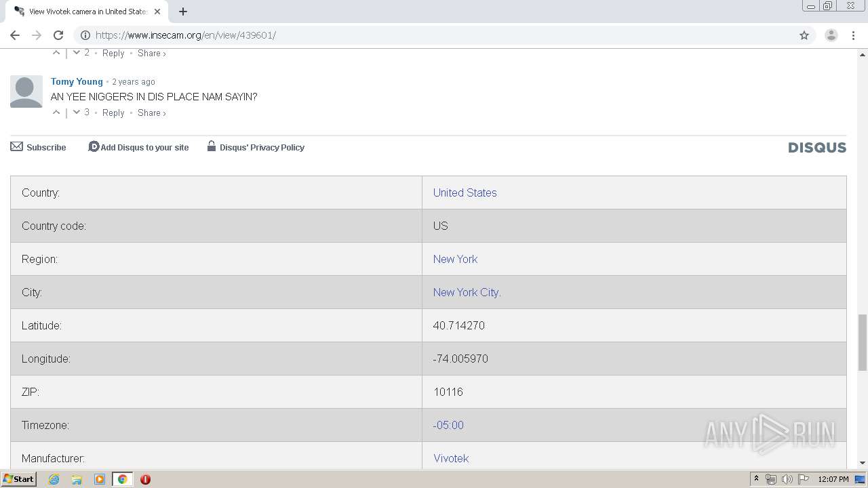Open the red Opera taskbar icon
The height and width of the screenshot is (488, 868).
pyautogui.click(x=145, y=479)
